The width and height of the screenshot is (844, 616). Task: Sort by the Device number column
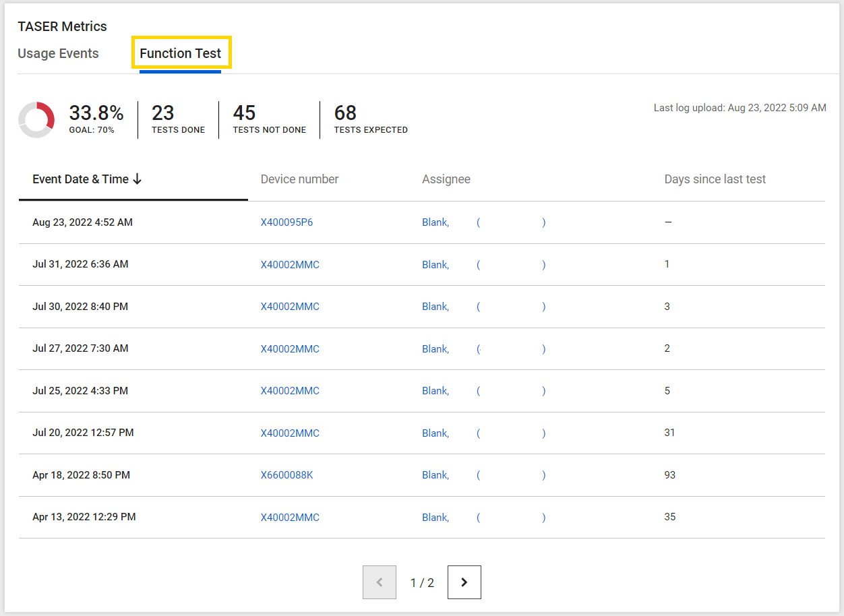point(299,179)
